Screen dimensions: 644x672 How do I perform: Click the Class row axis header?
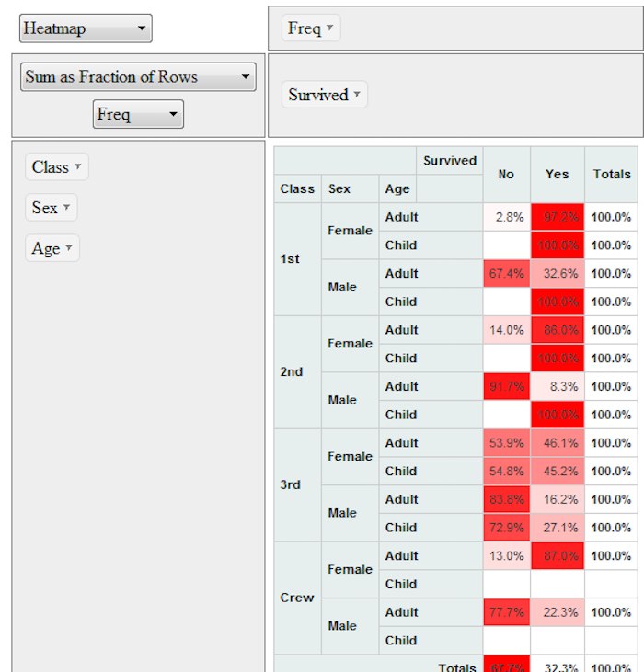click(x=297, y=188)
